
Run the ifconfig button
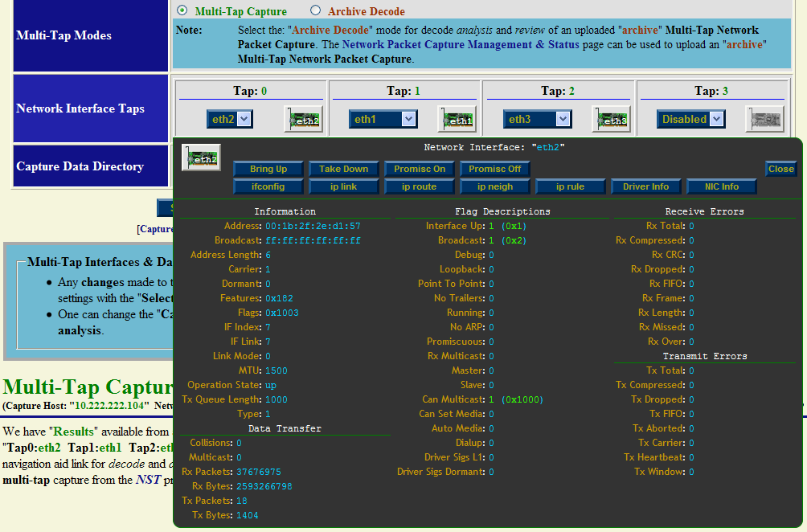268,186
